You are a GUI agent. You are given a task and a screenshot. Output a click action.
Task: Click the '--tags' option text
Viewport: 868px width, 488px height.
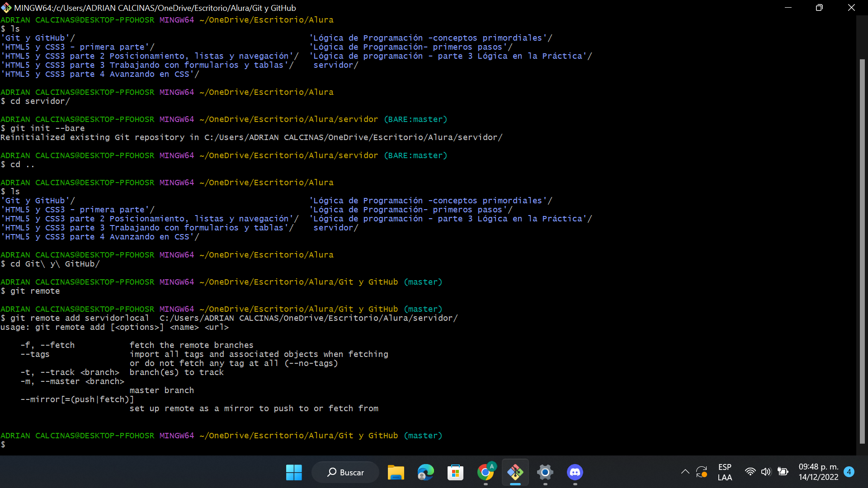(35, 354)
